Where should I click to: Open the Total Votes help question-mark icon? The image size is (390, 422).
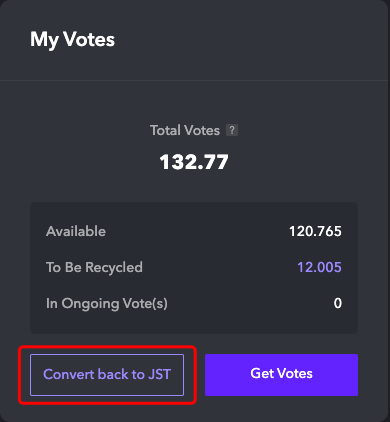pyautogui.click(x=232, y=130)
